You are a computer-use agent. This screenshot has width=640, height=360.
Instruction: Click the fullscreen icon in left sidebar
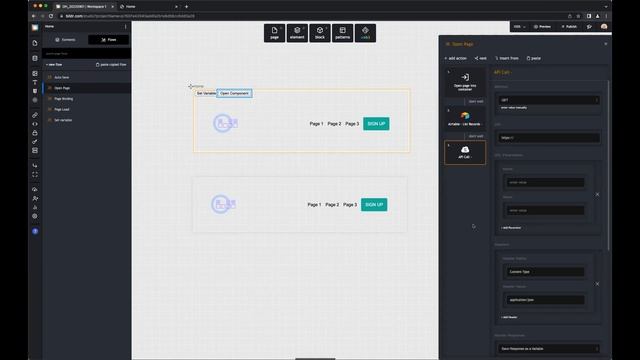tap(35, 174)
